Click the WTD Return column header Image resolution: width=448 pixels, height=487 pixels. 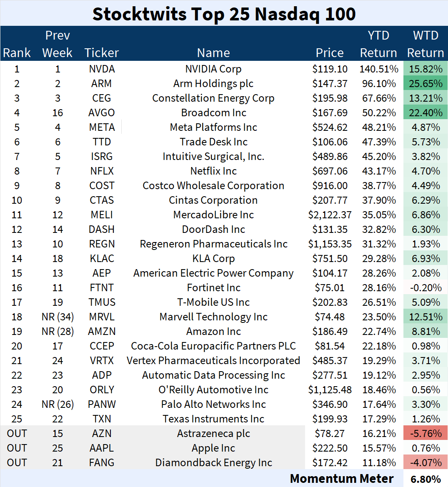coord(425,44)
